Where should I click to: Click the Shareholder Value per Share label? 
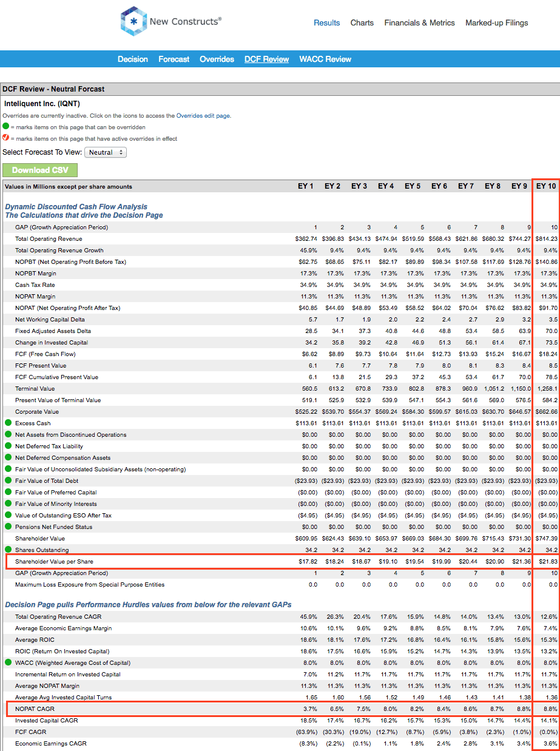(x=55, y=561)
